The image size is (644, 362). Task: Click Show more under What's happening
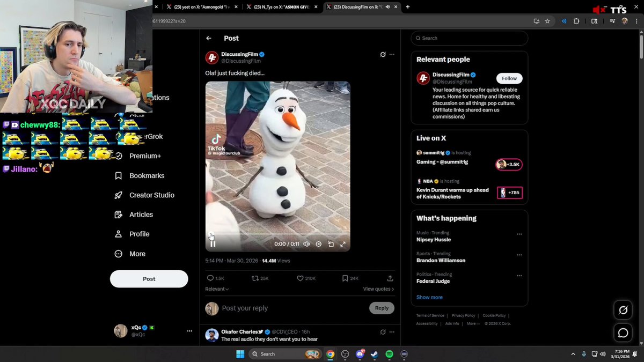[429, 297]
